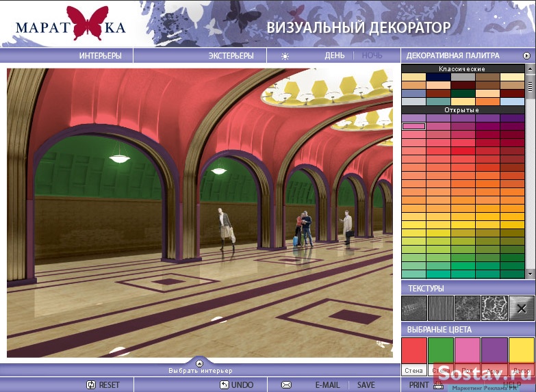Click the palette scrollbar down arrow

point(531,274)
